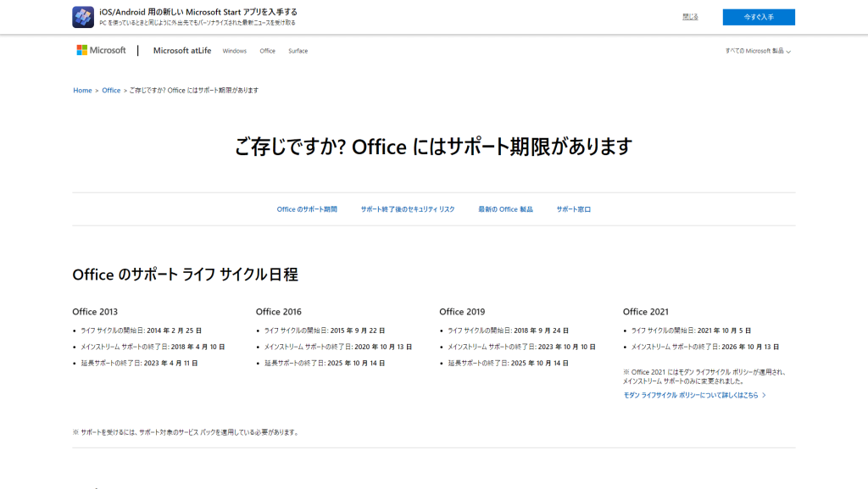
Task: Open the Office nav menu item
Action: 267,51
